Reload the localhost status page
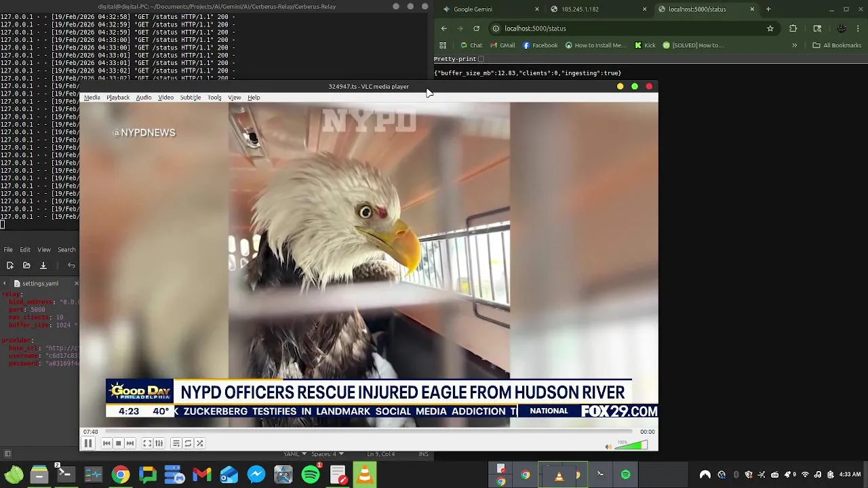This screenshot has height=488, width=868. click(x=477, y=28)
